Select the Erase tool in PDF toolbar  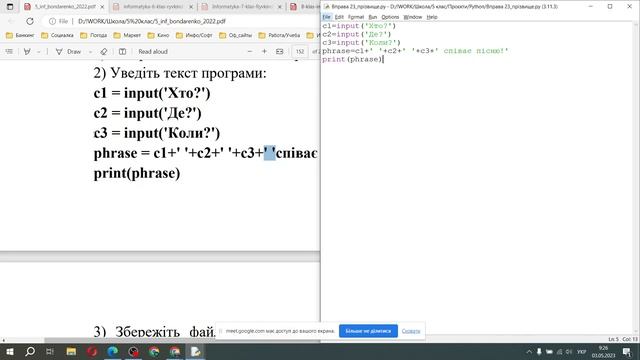pos(104,51)
